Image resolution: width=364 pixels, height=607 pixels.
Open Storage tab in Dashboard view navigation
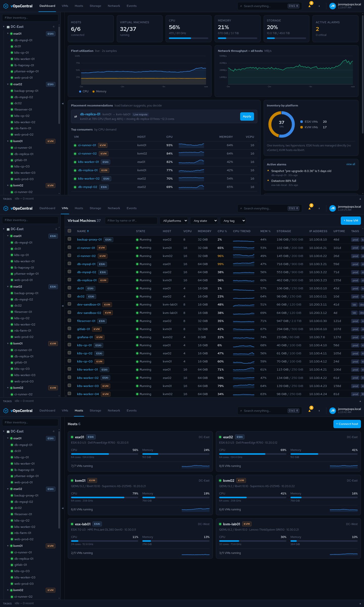(95, 6)
